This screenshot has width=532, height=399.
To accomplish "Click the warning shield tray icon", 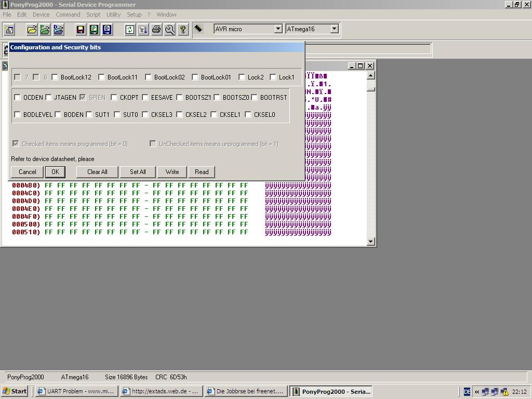I will (x=504, y=392).
